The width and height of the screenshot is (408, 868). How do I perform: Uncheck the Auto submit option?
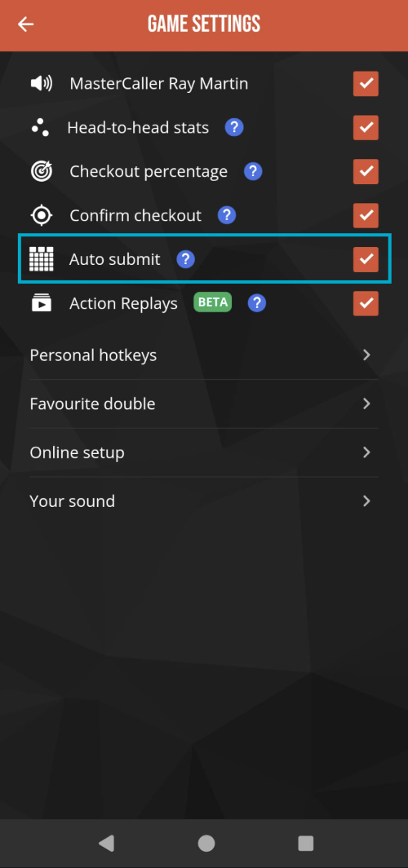[366, 259]
